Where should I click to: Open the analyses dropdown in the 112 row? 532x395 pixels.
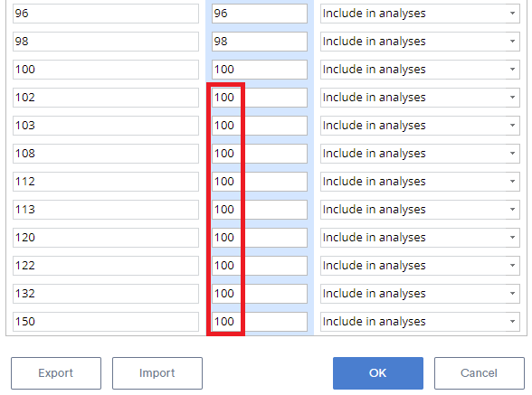click(420, 182)
